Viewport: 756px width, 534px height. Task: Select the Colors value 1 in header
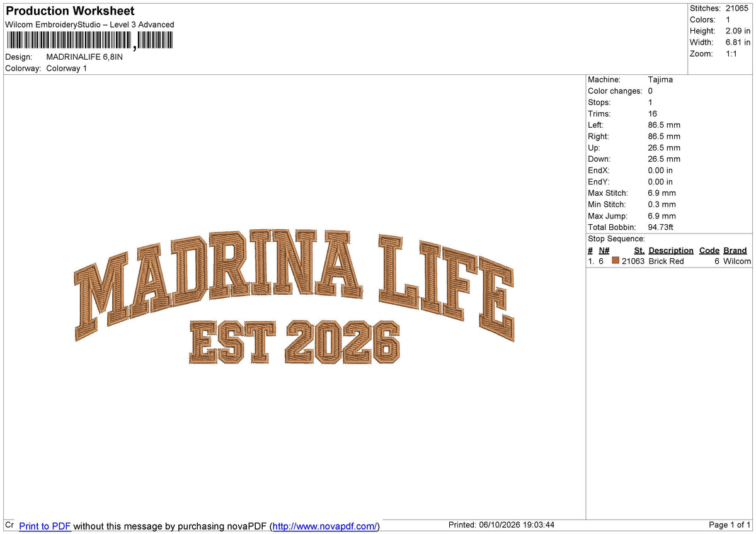coord(728,20)
